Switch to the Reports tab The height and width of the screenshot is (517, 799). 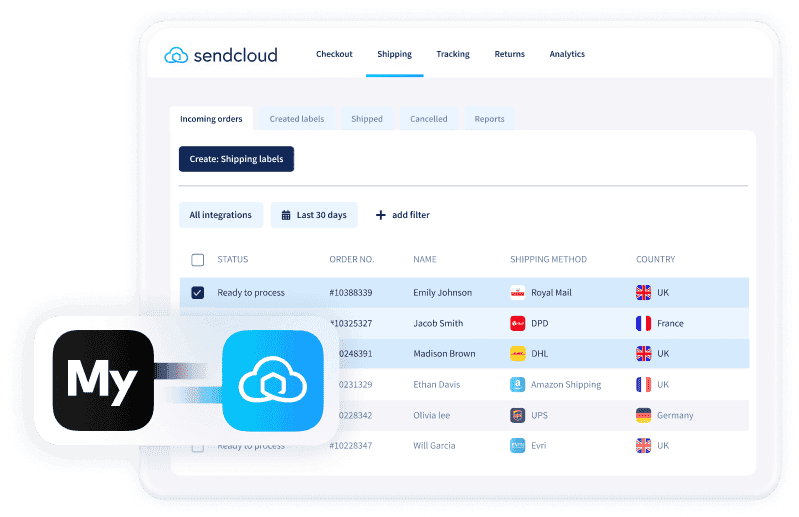tap(489, 119)
